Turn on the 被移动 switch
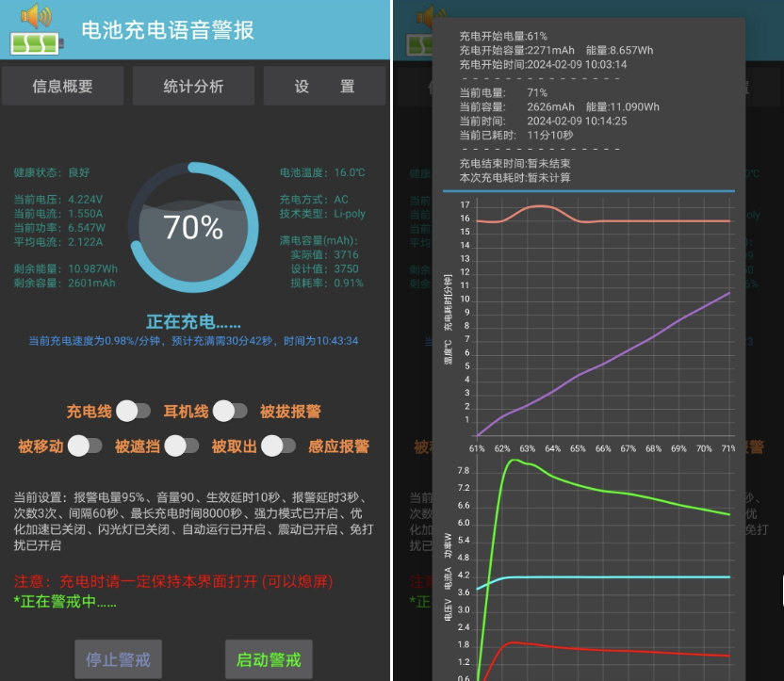Image resolution: width=784 pixels, height=681 pixels. pyautogui.click(x=84, y=446)
